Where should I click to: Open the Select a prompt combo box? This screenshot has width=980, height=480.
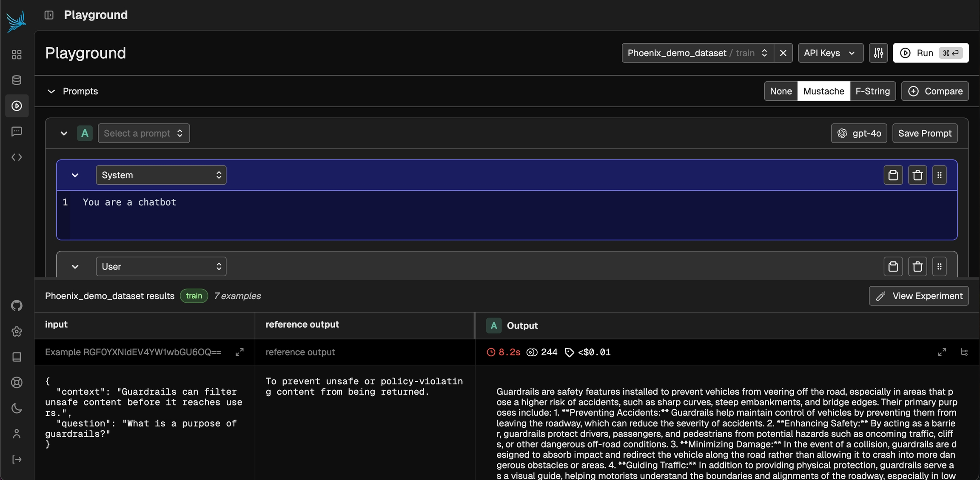tap(143, 133)
